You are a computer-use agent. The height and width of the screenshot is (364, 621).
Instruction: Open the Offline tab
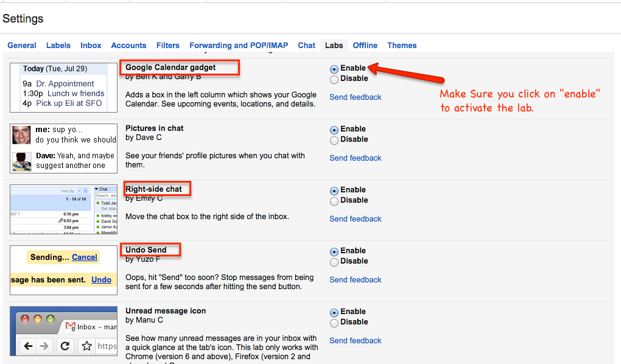pyautogui.click(x=365, y=46)
